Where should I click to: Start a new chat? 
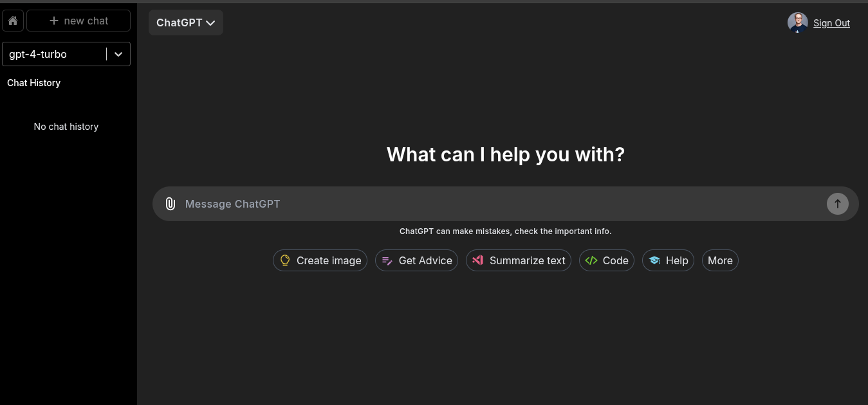78,21
